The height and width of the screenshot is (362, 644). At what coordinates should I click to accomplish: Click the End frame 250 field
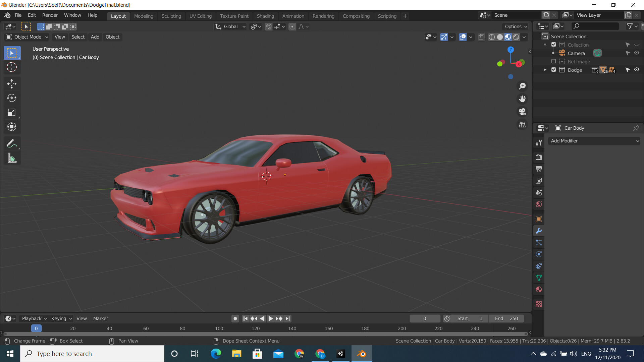pos(506,318)
